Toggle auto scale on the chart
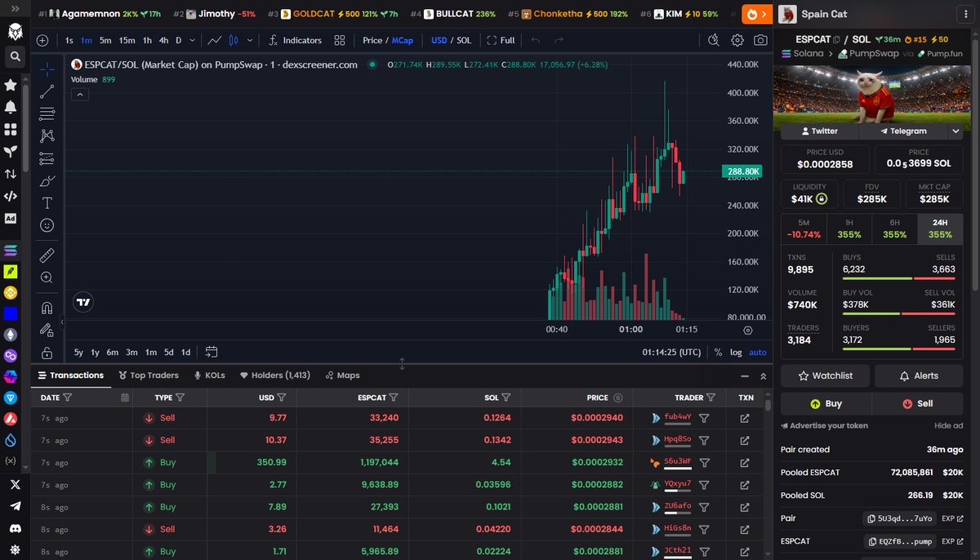980x560 pixels. (x=758, y=352)
